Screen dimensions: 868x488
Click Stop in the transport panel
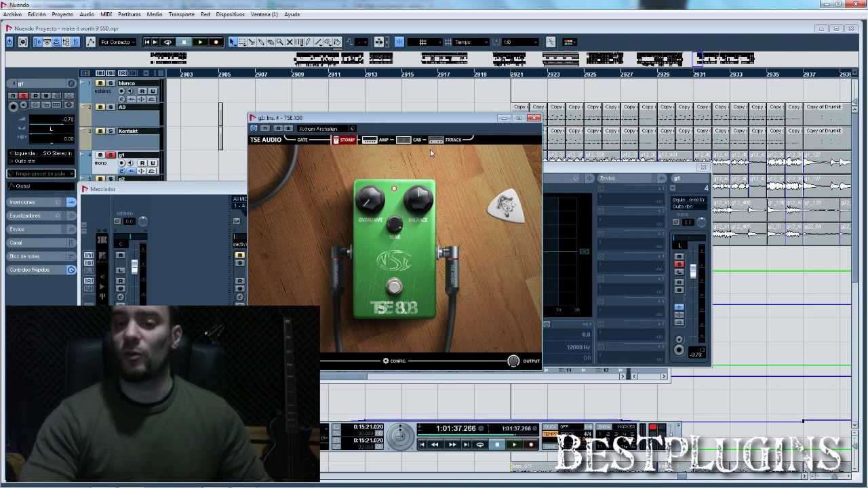pos(497,445)
